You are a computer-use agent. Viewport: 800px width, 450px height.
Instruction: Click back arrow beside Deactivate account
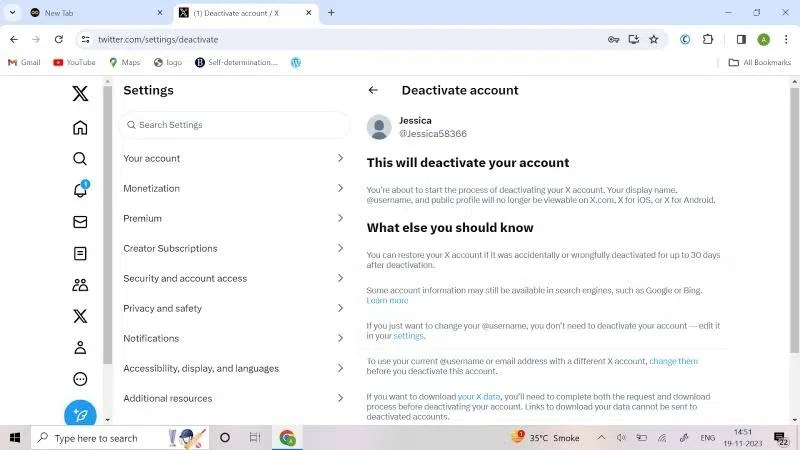pos(373,90)
